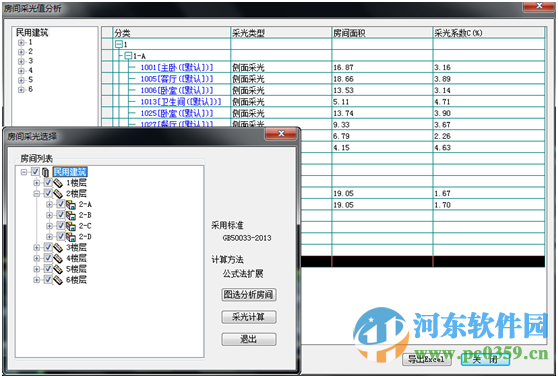
Task: Click the 图选分析房间 button
Action: click(249, 295)
